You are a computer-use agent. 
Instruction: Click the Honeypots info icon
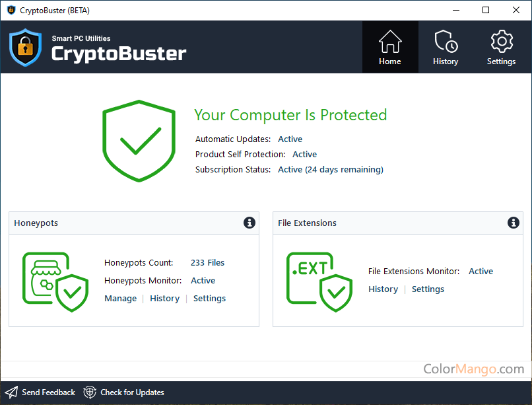[249, 223]
